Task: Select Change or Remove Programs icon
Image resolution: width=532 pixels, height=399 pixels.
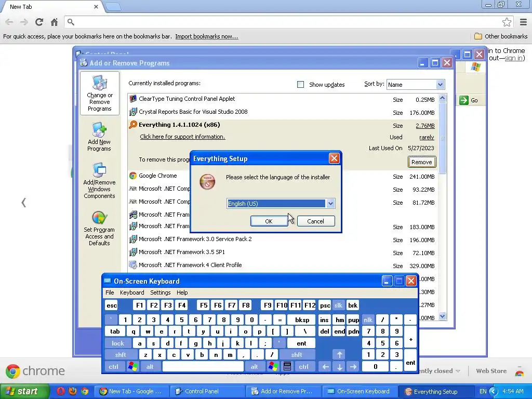Action: (x=99, y=94)
